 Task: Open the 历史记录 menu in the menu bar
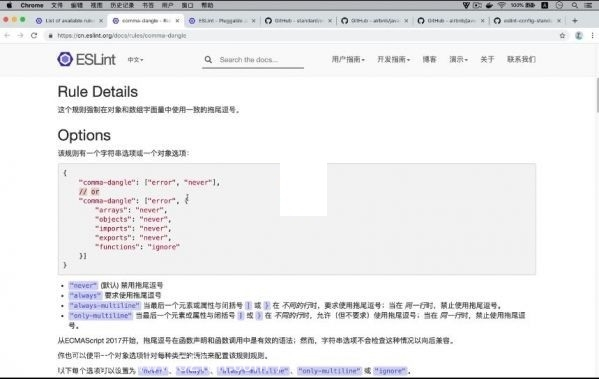coord(122,5)
